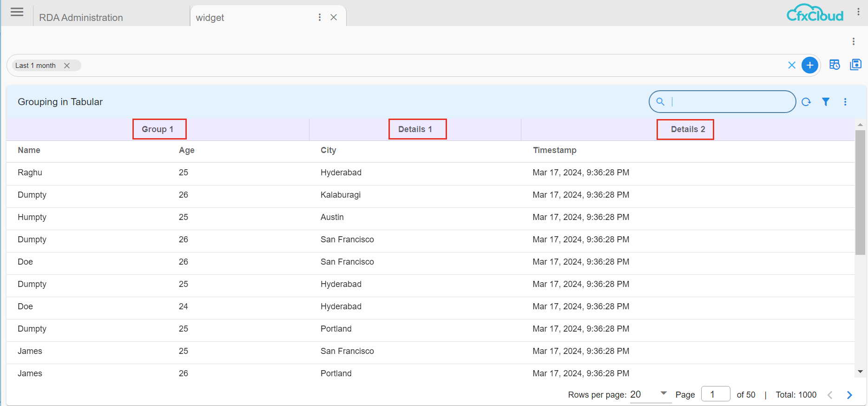Sort by the Name column header
This screenshot has height=406, width=868.
click(x=29, y=150)
